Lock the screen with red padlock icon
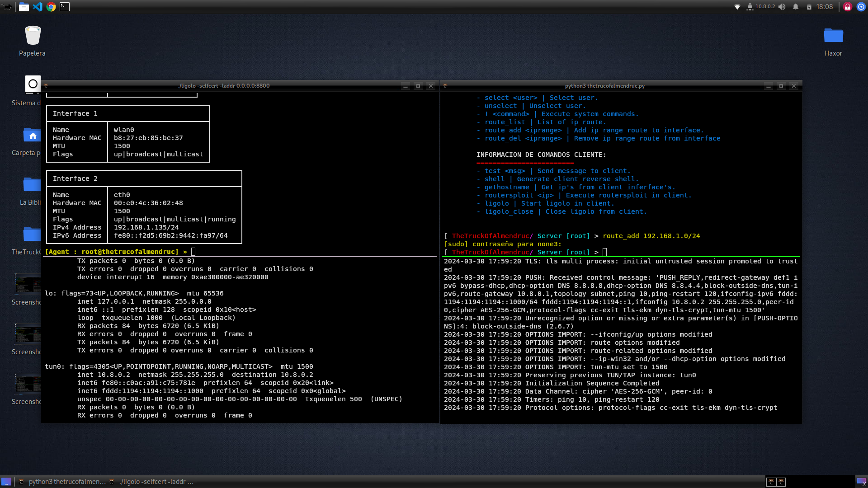Image resolution: width=868 pixels, height=488 pixels. [848, 7]
